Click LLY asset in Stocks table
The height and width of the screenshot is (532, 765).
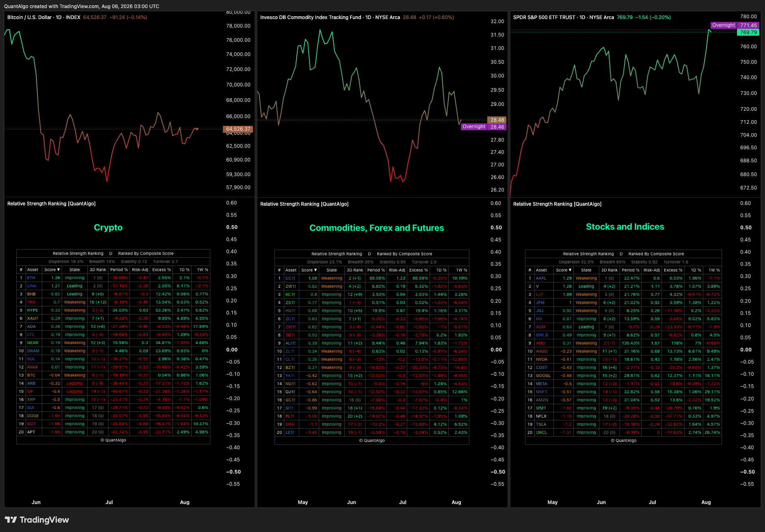pos(540,295)
